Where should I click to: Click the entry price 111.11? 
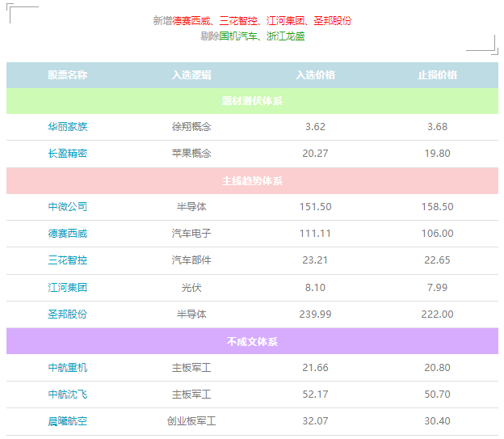tap(315, 234)
